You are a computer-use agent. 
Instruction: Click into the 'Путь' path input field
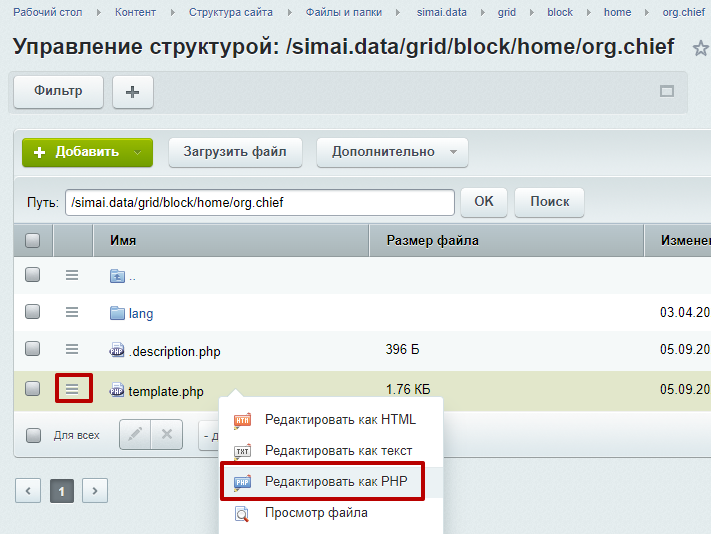coord(259,202)
